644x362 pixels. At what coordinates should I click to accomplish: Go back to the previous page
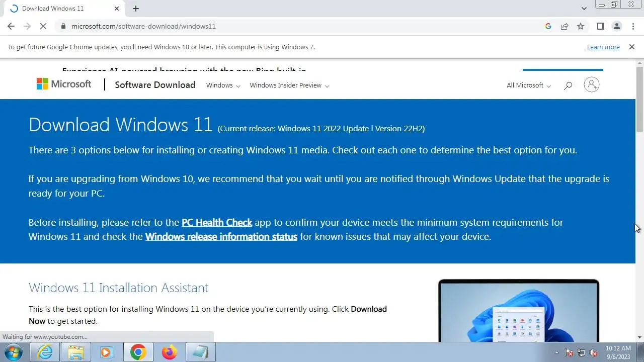click(x=11, y=26)
